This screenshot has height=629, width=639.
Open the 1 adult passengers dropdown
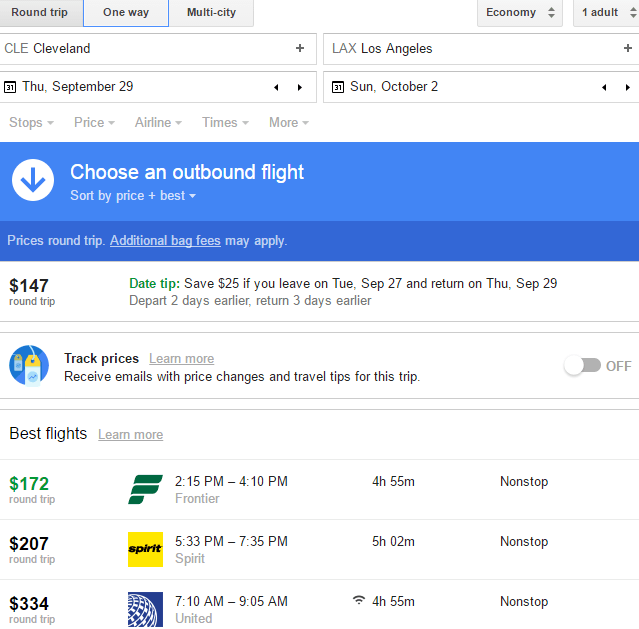pyautogui.click(x=606, y=13)
